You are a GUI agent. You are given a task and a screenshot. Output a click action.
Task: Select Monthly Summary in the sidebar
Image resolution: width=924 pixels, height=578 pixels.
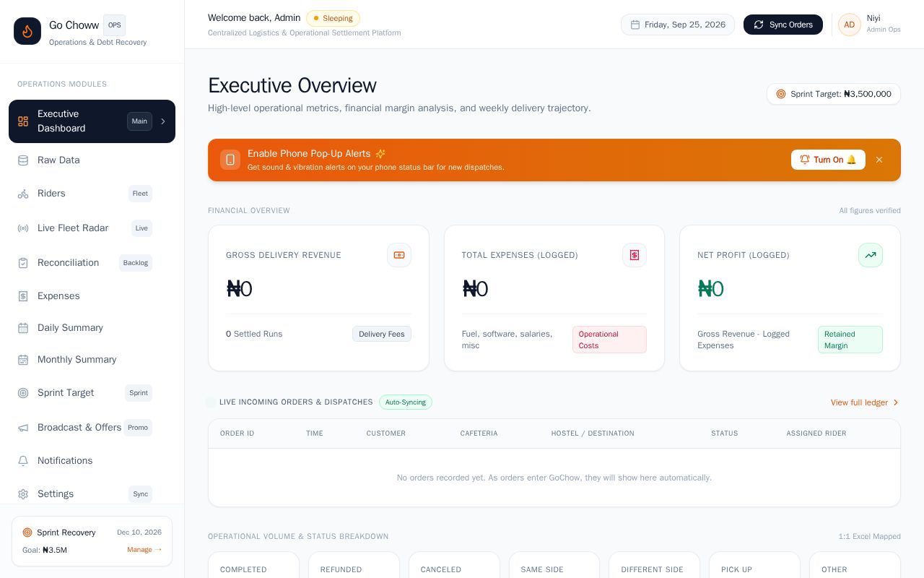[92, 360]
